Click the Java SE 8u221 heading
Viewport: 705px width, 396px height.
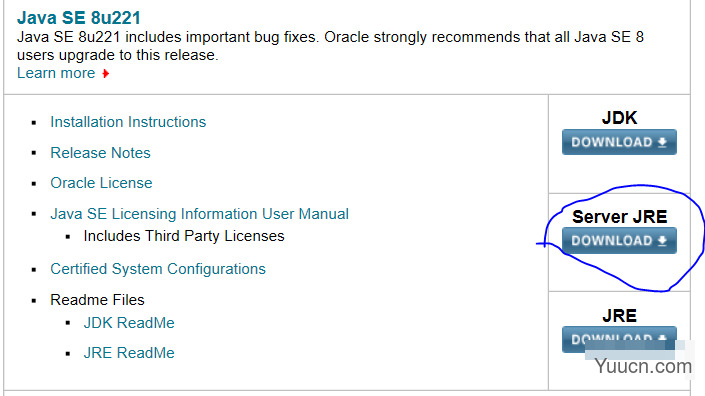tap(79, 18)
